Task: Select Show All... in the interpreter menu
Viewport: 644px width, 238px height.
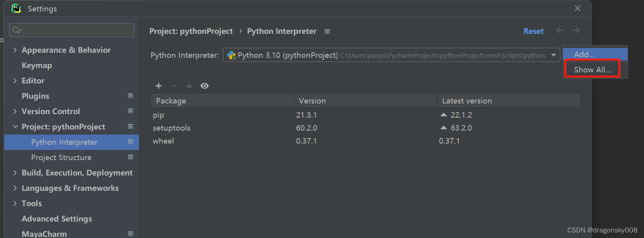Action: (592, 70)
